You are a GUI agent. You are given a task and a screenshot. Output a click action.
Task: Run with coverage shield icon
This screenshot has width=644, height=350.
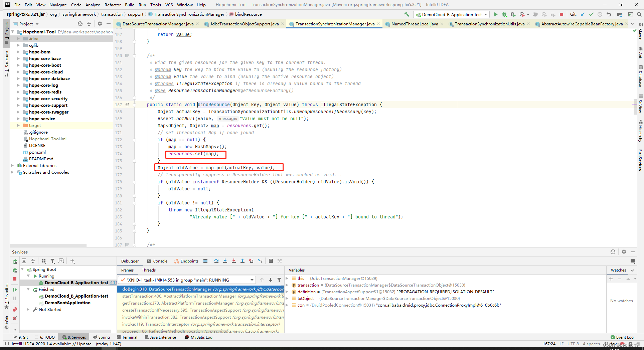(513, 14)
